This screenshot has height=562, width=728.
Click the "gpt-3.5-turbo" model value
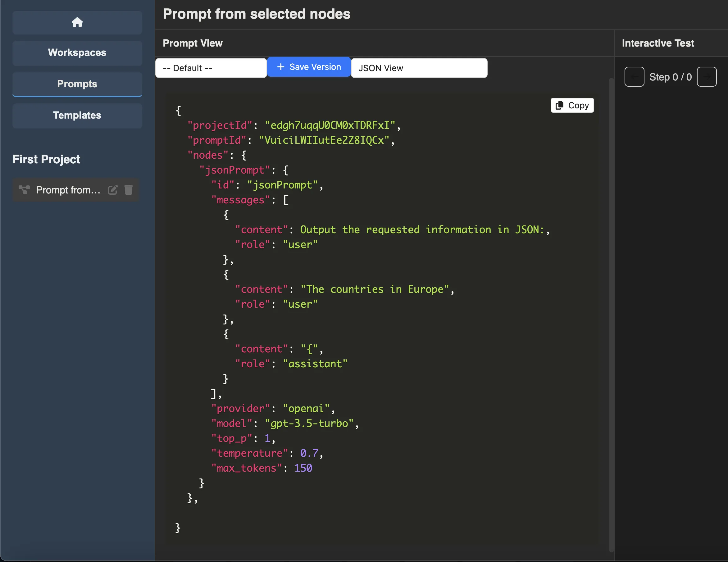pyautogui.click(x=309, y=423)
